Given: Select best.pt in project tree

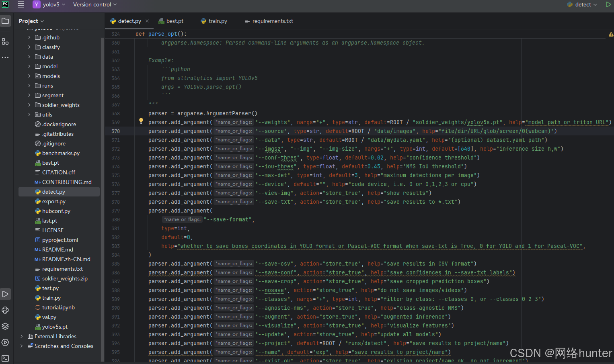Looking at the screenshot, I should (x=47, y=163).
